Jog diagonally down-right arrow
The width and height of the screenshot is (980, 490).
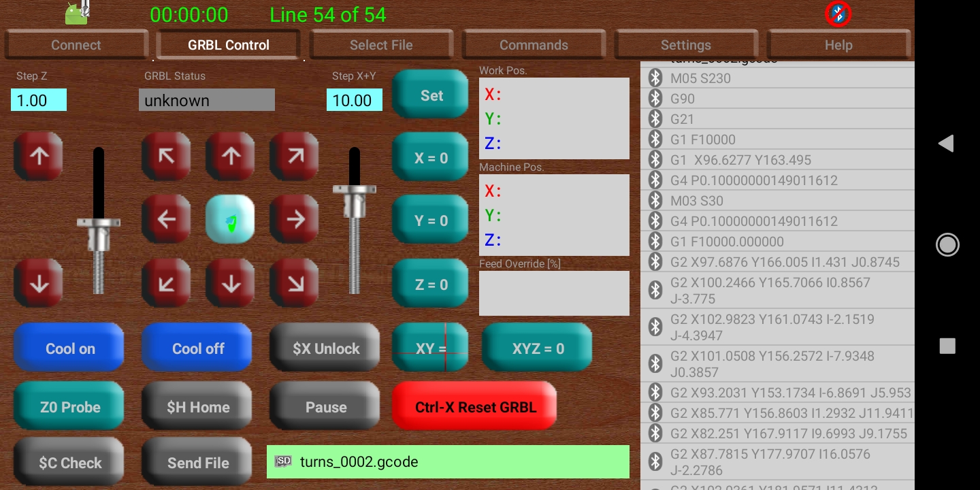[295, 283]
